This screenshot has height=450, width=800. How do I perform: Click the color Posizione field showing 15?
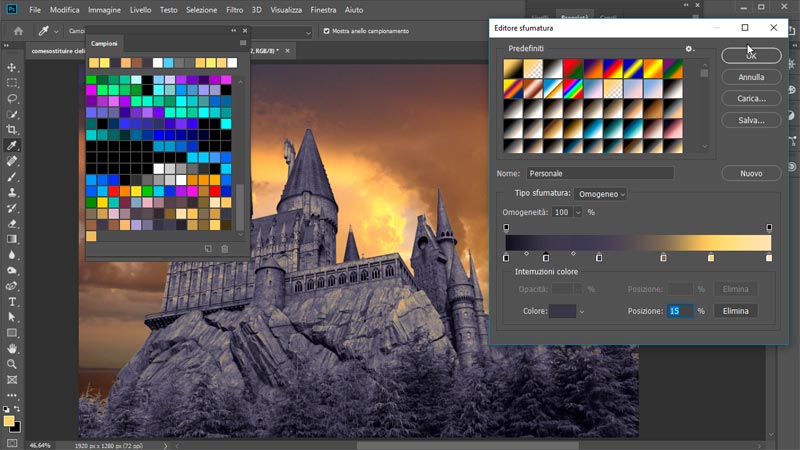coord(680,311)
